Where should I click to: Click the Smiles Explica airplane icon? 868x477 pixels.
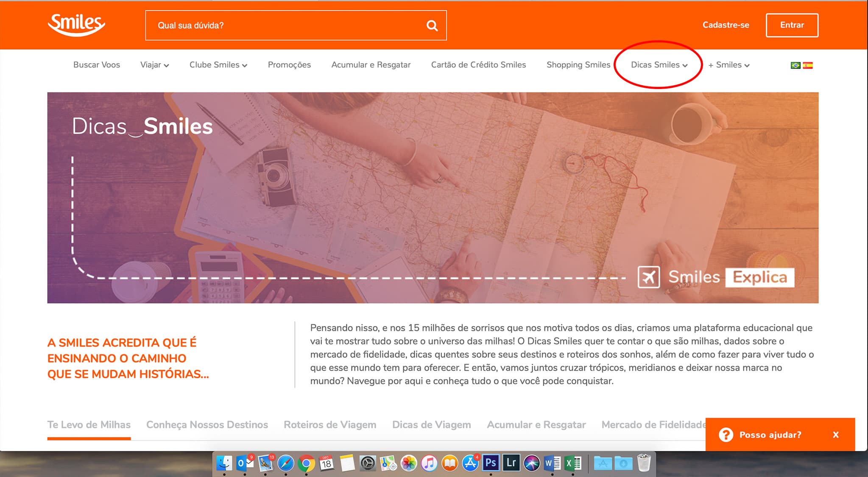point(648,277)
